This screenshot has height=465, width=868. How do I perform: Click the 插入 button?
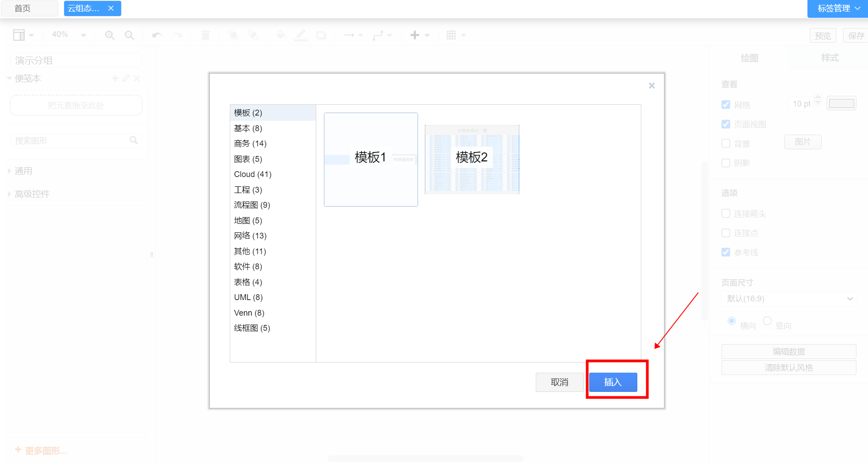613,382
